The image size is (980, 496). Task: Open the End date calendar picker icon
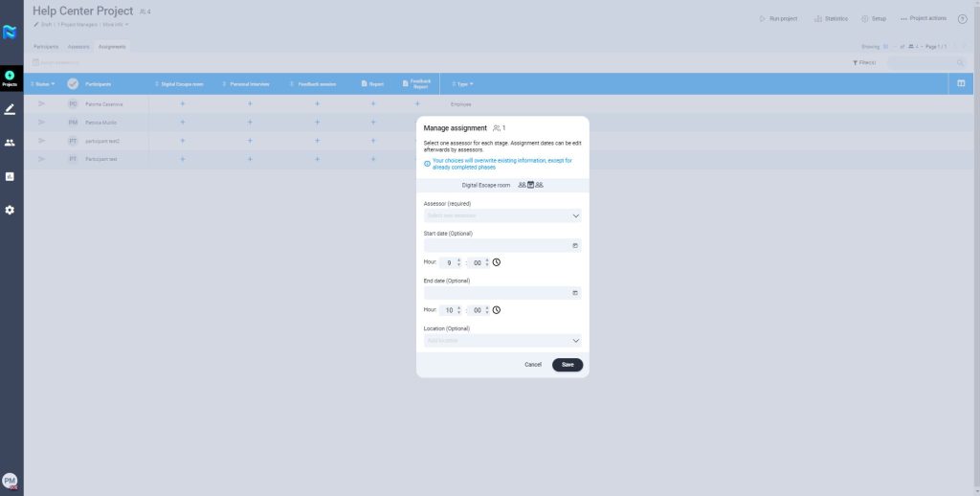click(x=574, y=293)
